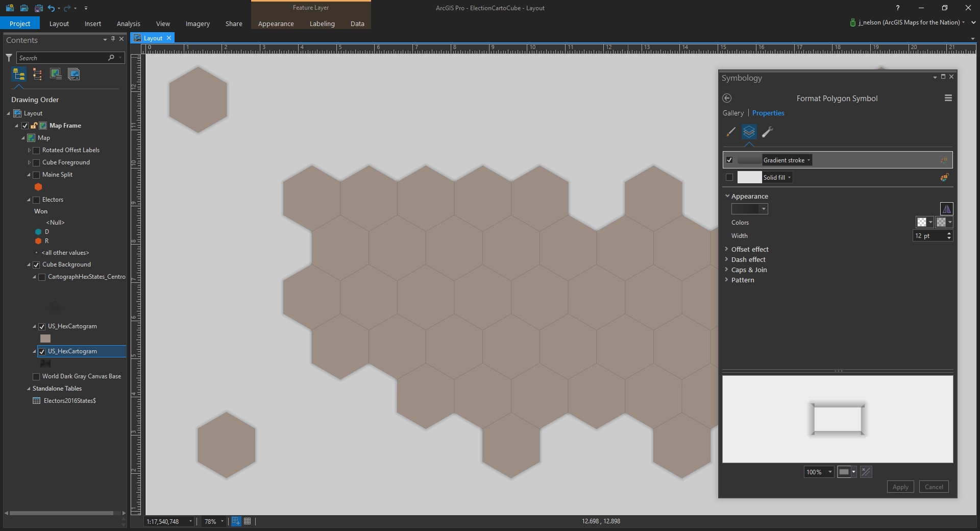
Task: Select the Layers stack tab icon
Action: (749, 132)
